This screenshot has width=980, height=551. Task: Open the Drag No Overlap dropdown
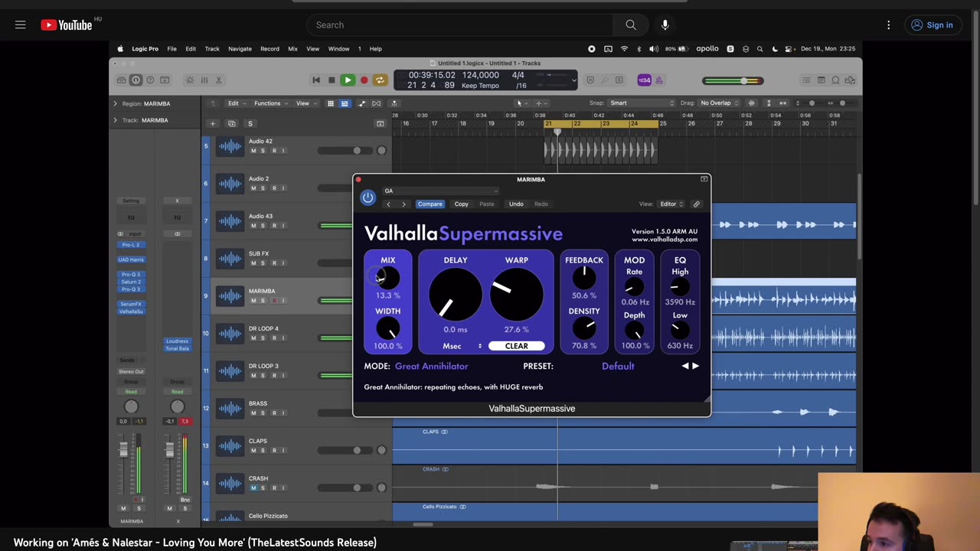pyautogui.click(x=719, y=103)
